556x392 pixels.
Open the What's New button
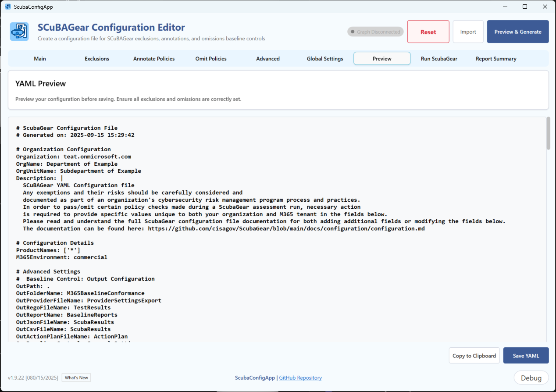[x=77, y=378]
